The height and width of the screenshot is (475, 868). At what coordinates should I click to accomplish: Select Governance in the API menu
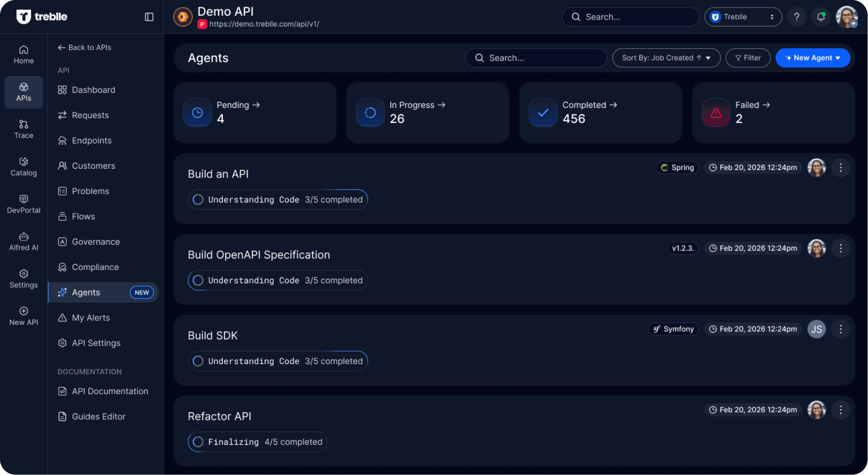tap(96, 242)
